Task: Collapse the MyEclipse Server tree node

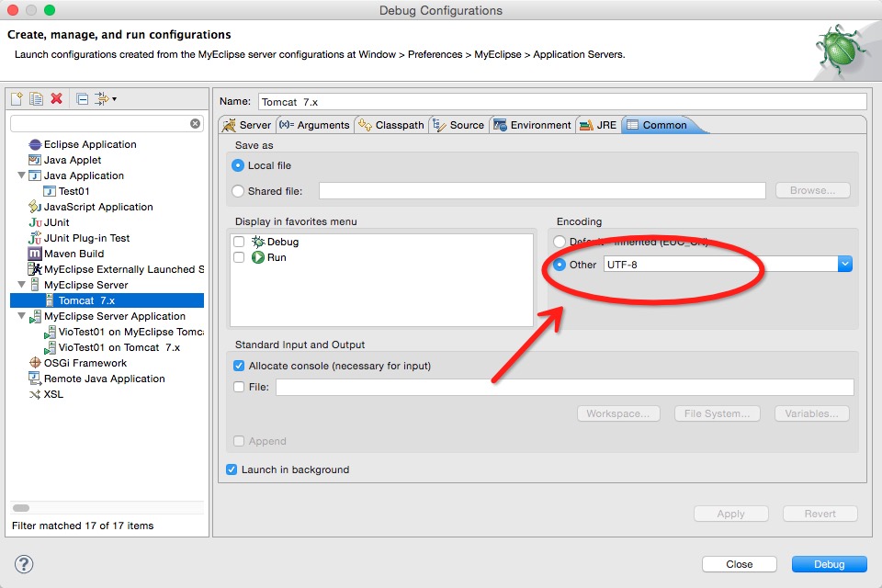Action: (21, 285)
